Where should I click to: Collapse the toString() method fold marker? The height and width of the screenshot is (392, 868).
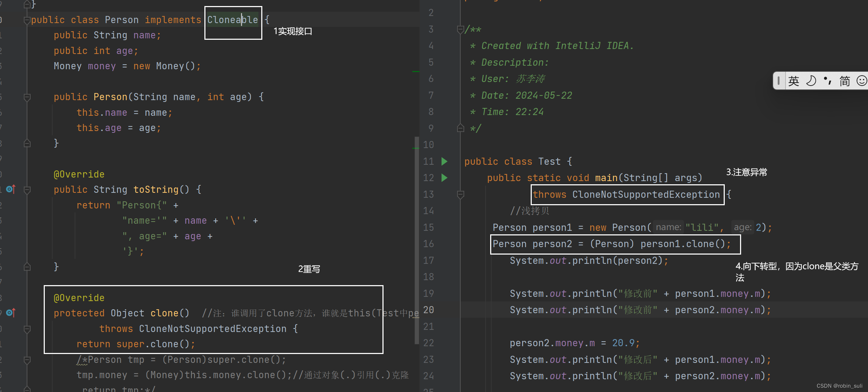(27, 190)
